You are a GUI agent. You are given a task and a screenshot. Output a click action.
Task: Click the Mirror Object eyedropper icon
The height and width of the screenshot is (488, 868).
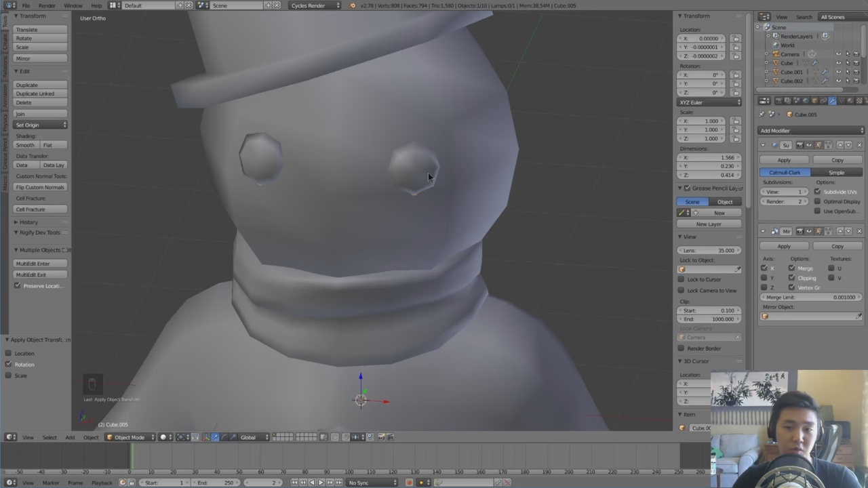tap(859, 317)
